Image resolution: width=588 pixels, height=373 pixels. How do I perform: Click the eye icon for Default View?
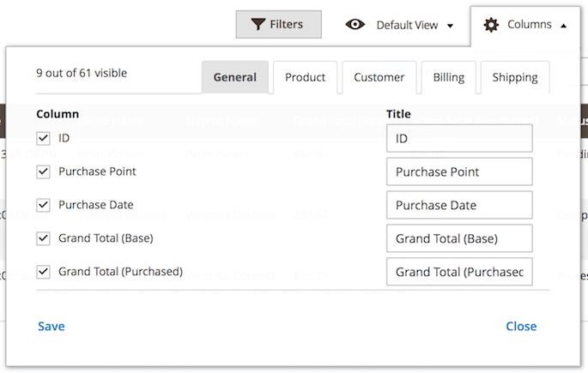tap(355, 25)
